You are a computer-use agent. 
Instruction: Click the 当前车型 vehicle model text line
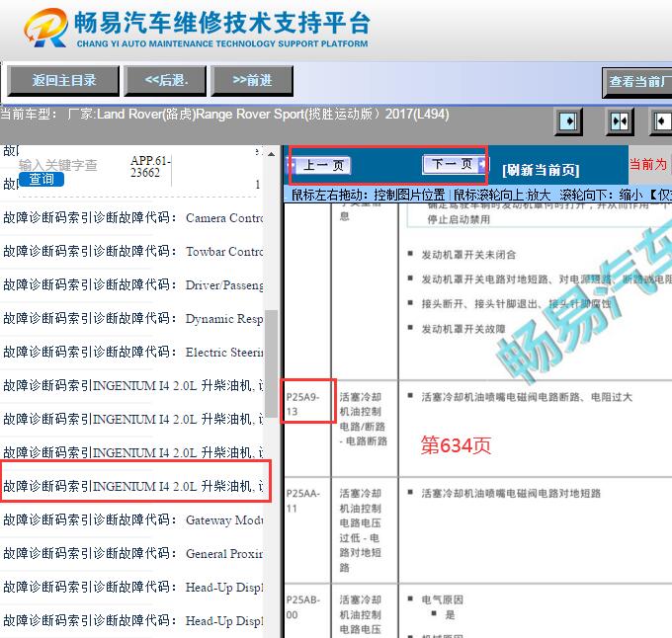click(224, 115)
